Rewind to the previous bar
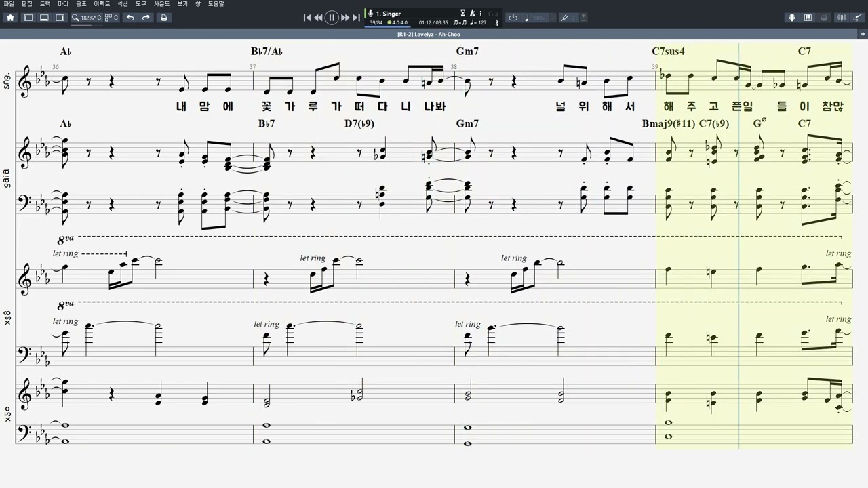 tap(318, 18)
